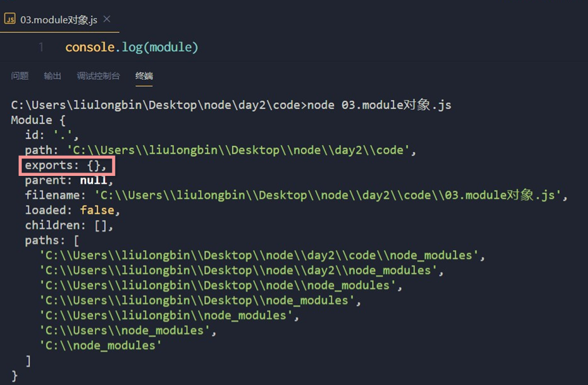The image size is (588, 385).
Task: Click the 'C:\\node_modules' entry in paths list
Action: point(100,345)
